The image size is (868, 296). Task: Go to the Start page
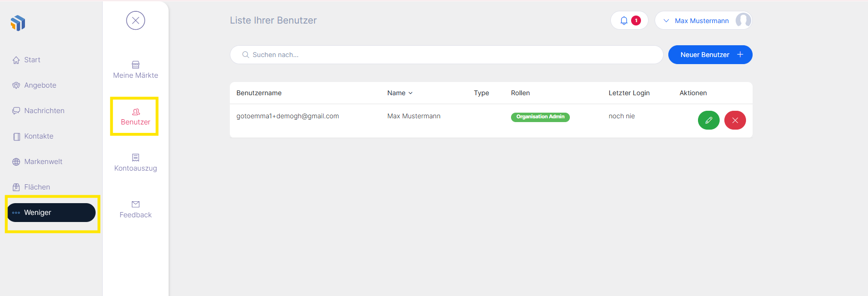[32, 60]
